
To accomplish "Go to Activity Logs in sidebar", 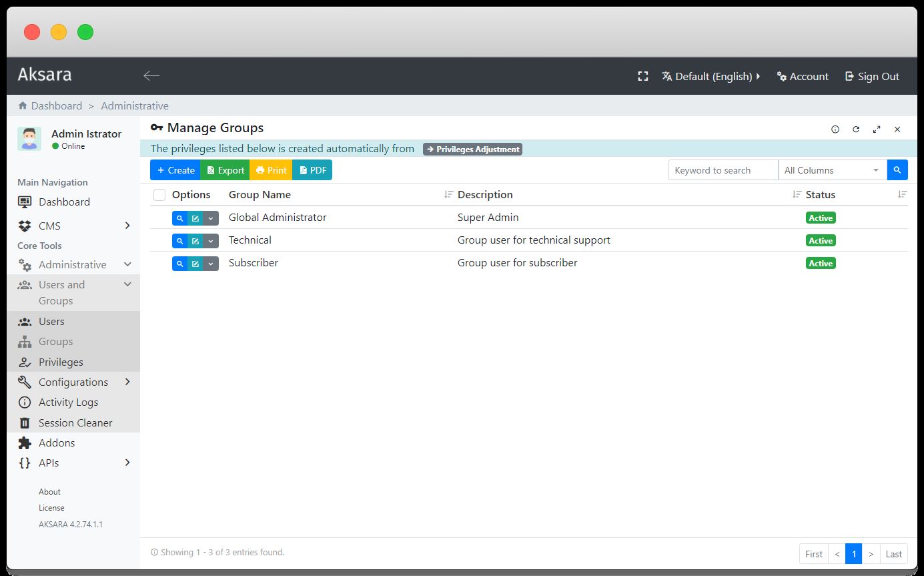I will (x=68, y=402).
